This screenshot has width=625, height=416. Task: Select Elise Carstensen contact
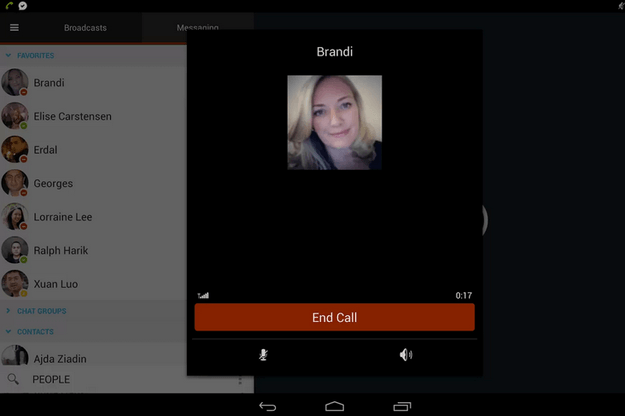[93, 116]
